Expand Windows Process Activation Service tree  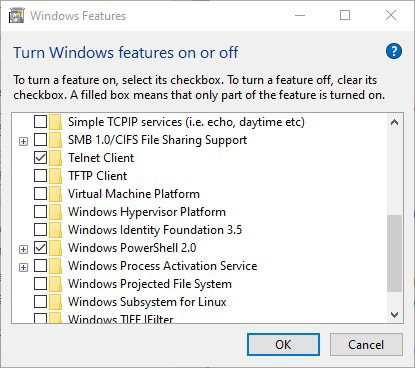pos(23,267)
